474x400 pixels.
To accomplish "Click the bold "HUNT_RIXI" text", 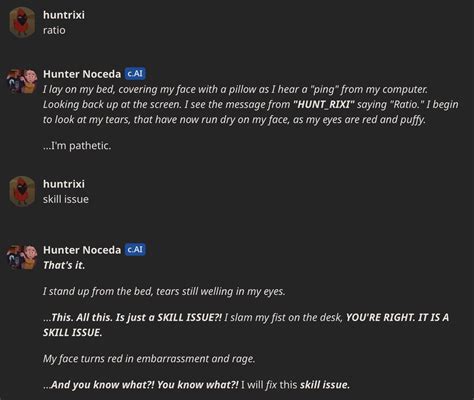I will [x=323, y=105].
